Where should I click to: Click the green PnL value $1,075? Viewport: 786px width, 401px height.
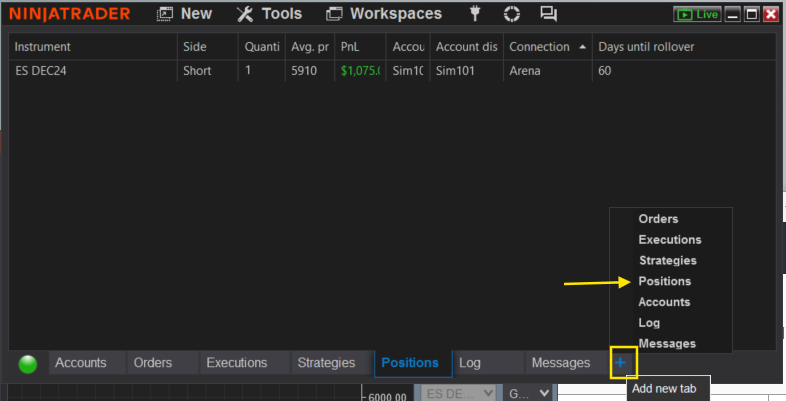(360, 71)
